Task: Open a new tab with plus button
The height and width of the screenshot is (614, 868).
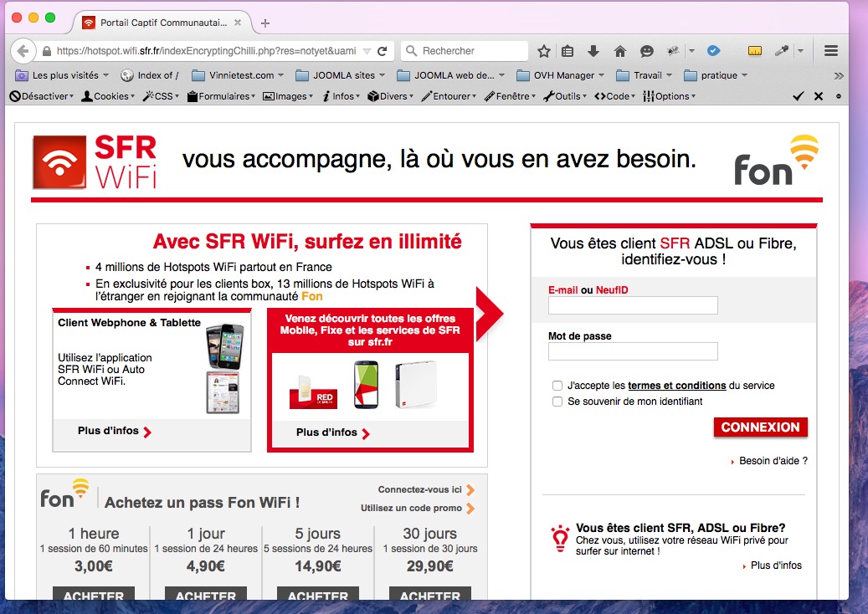Action: click(265, 23)
